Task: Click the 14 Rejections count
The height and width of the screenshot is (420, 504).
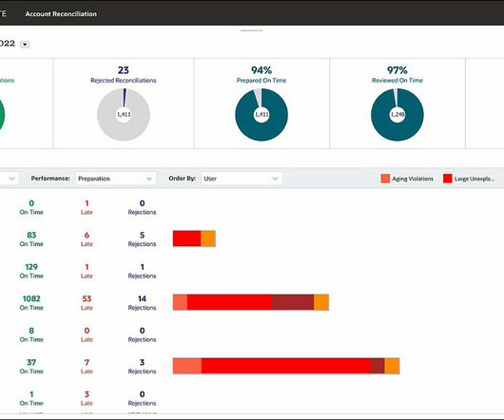Action: coord(142,298)
